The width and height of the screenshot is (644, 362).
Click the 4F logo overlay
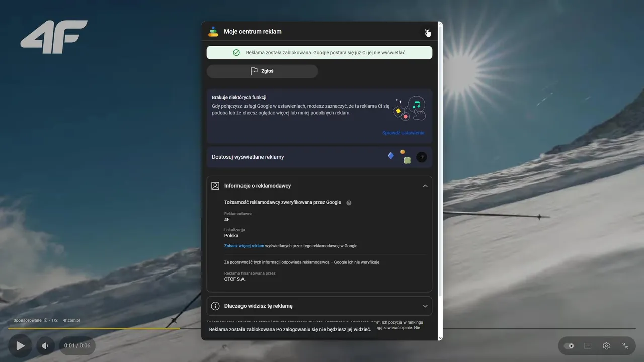(x=54, y=37)
